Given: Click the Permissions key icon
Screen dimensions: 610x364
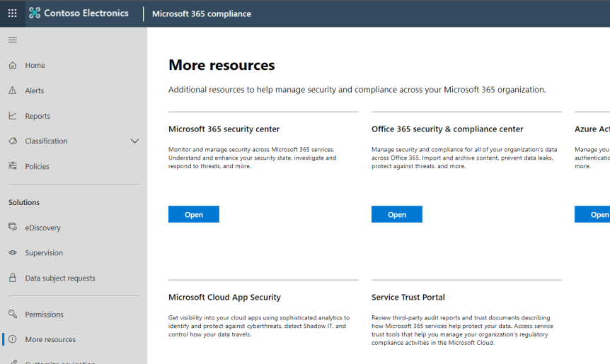Looking at the screenshot, I should click(13, 315).
